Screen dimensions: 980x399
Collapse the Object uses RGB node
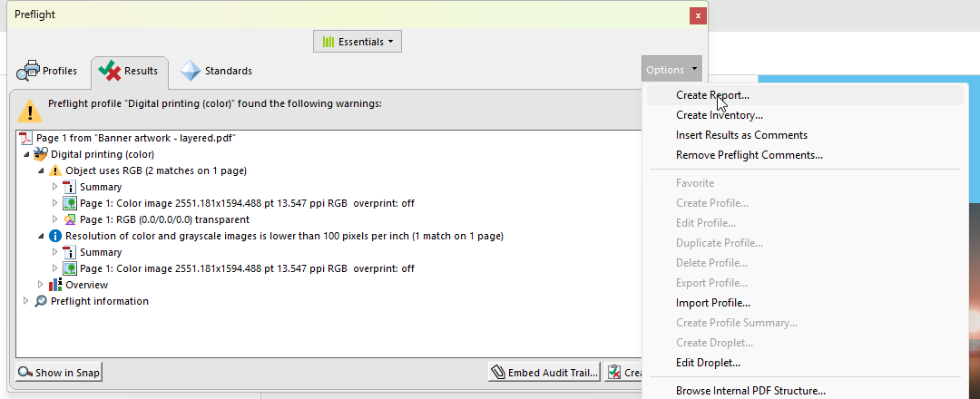coord(41,170)
